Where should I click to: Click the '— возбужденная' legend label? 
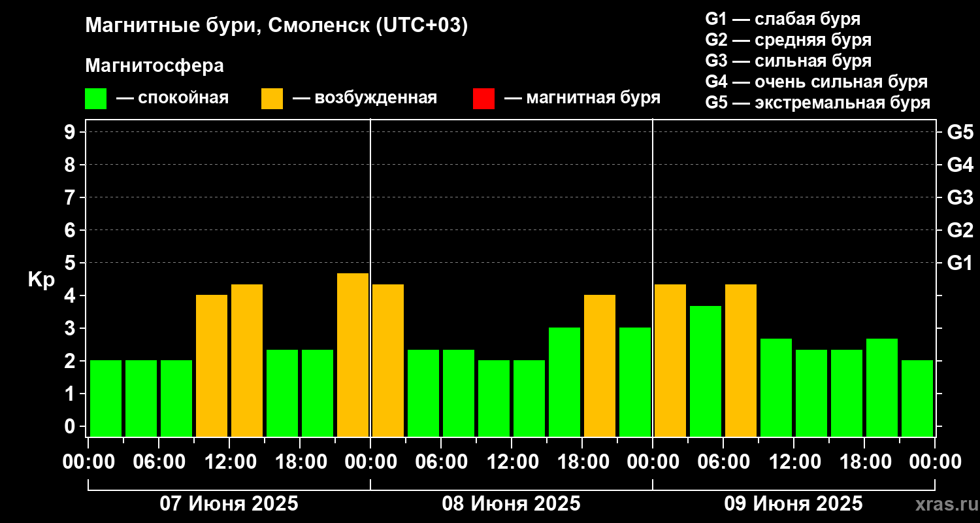click(x=365, y=99)
